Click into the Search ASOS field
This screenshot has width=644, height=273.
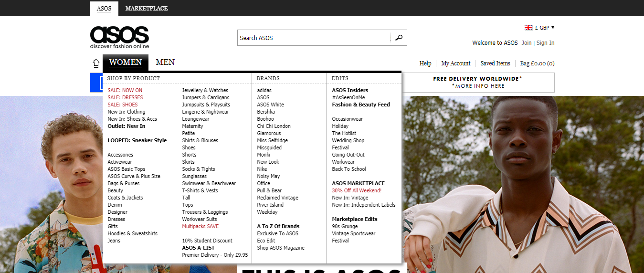pyautogui.click(x=314, y=38)
